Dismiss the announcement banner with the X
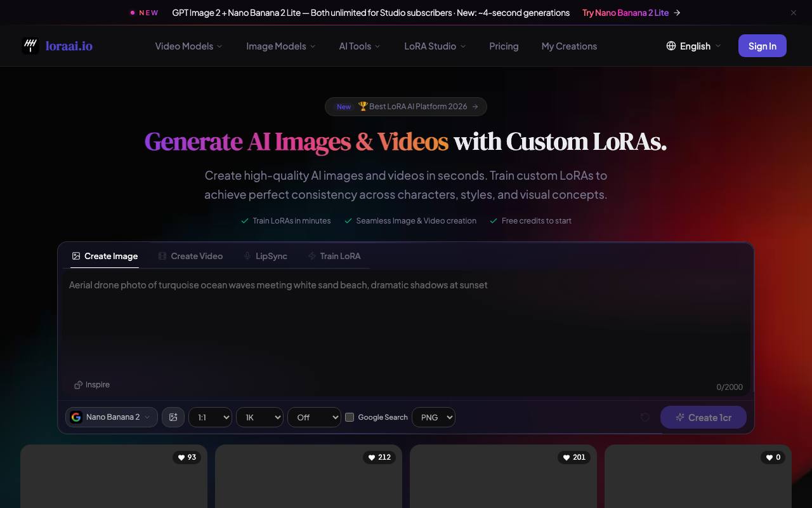This screenshot has width=812, height=508. (x=794, y=13)
